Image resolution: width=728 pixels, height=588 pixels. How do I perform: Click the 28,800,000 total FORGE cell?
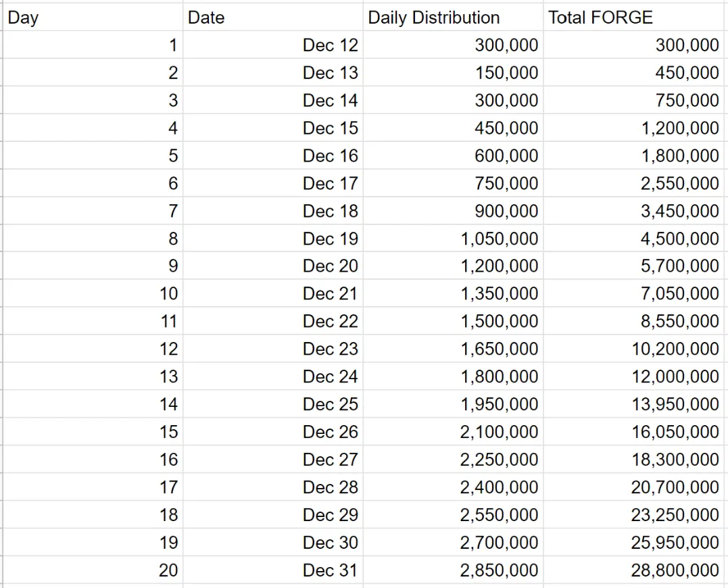point(634,570)
